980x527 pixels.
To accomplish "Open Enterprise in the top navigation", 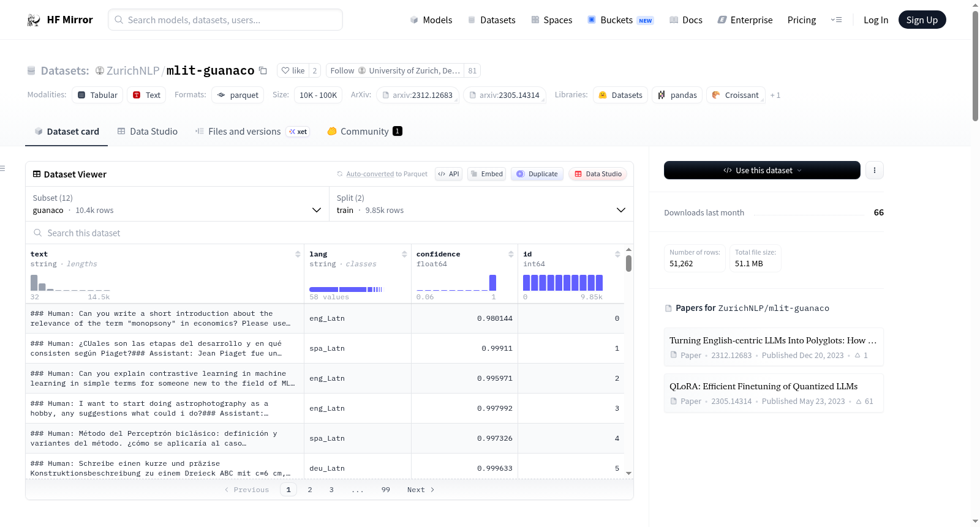I will tap(745, 20).
